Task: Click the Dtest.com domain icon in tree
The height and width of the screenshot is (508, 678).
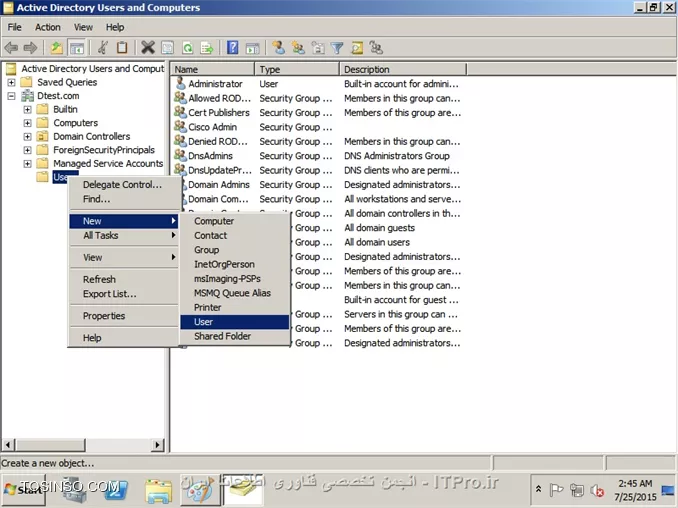Action: coord(28,96)
